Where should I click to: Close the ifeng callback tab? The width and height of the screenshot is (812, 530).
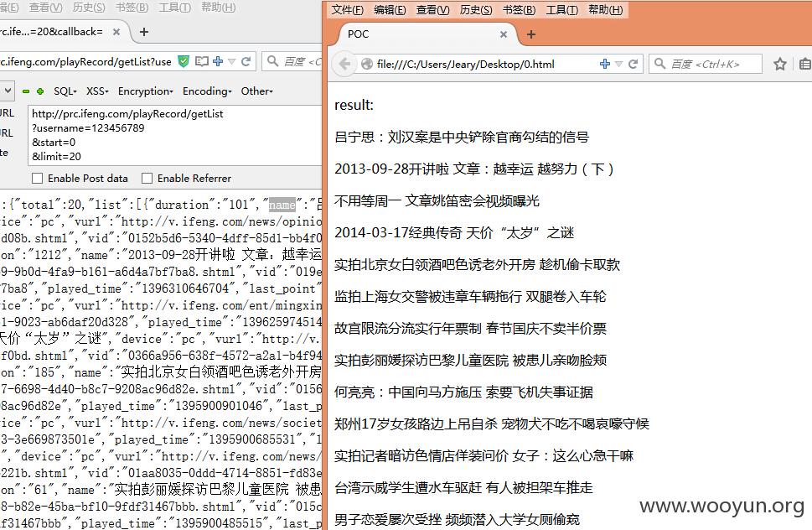(116, 32)
